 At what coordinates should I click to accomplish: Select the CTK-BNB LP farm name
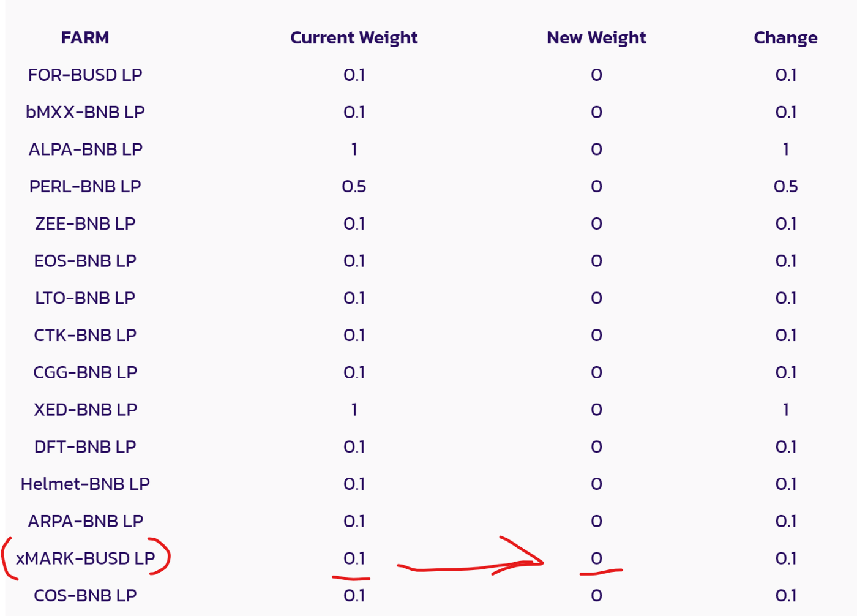85,335
